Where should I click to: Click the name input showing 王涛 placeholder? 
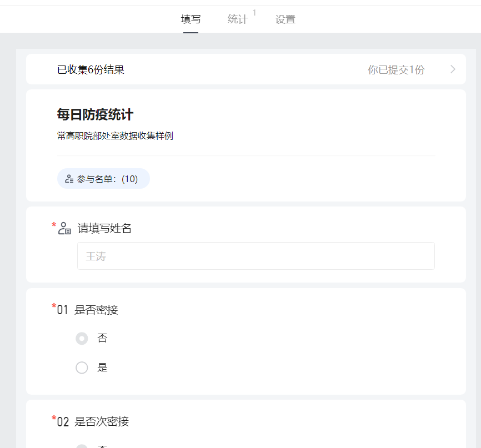coord(255,256)
